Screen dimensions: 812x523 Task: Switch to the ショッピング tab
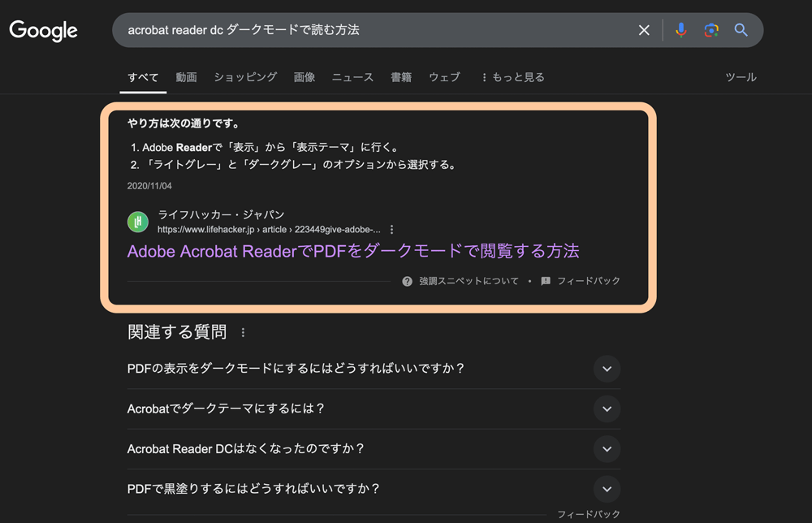(245, 77)
